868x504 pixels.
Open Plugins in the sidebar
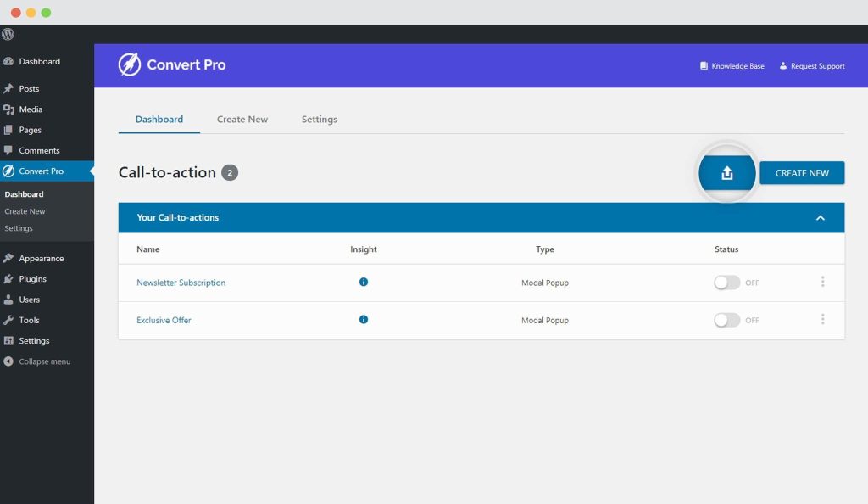pos(32,278)
